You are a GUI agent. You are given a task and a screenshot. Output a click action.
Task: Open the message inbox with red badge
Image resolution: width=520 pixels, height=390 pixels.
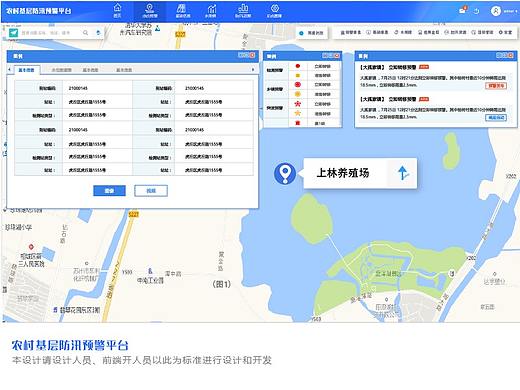point(462,10)
